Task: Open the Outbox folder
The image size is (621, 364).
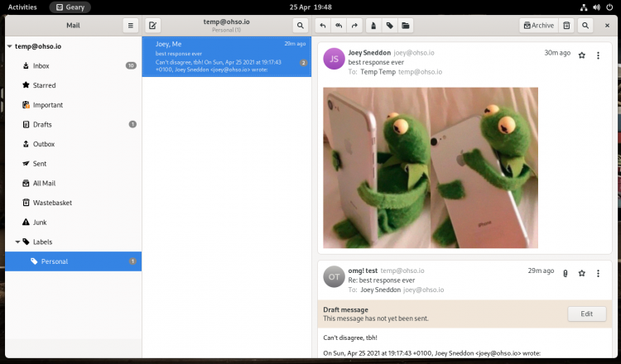Action: click(x=73, y=144)
